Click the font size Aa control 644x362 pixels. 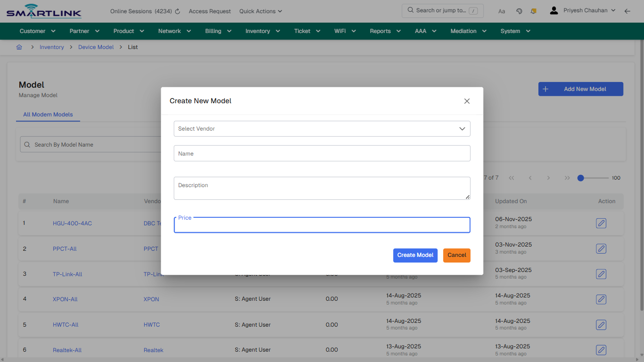click(x=502, y=11)
